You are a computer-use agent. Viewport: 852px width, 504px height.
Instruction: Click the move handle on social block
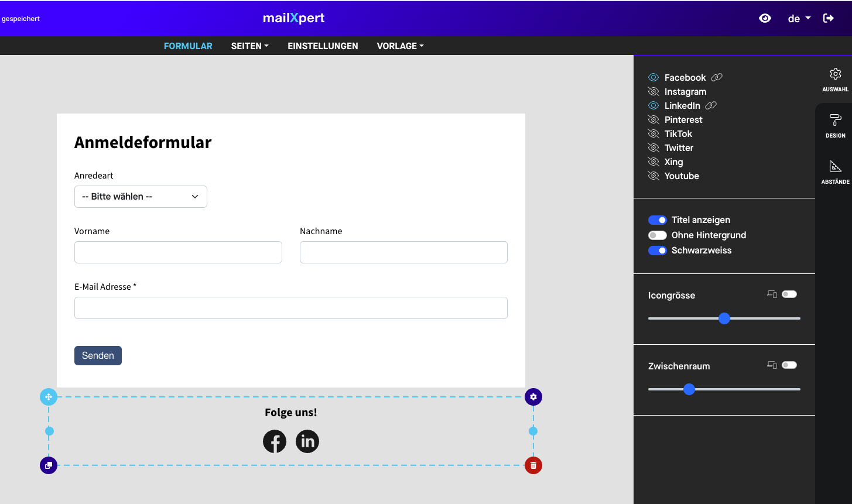49,397
